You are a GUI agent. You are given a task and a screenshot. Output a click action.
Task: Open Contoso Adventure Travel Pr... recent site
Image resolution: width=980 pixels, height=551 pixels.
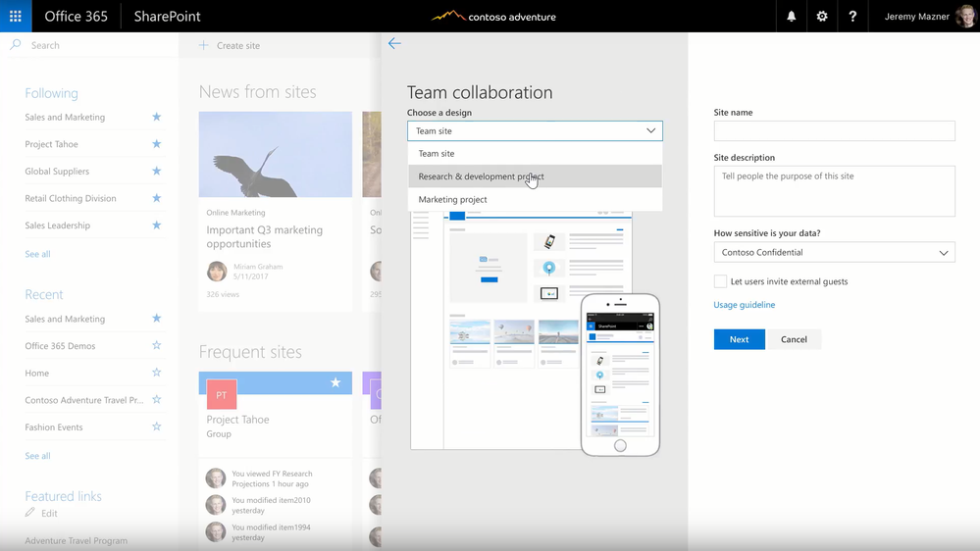84,400
